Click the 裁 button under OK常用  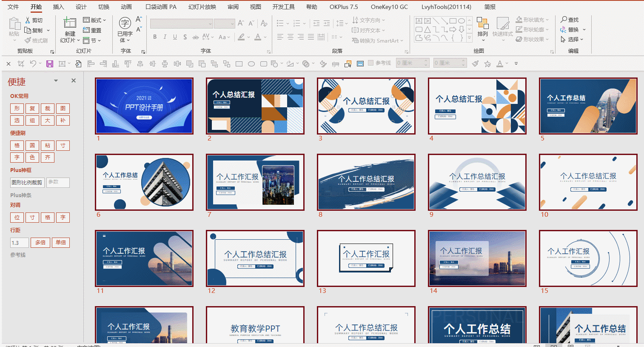click(48, 109)
